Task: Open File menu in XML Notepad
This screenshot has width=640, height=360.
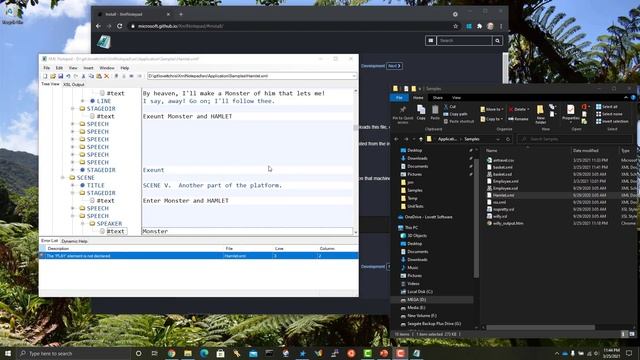Action: [47, 68]
